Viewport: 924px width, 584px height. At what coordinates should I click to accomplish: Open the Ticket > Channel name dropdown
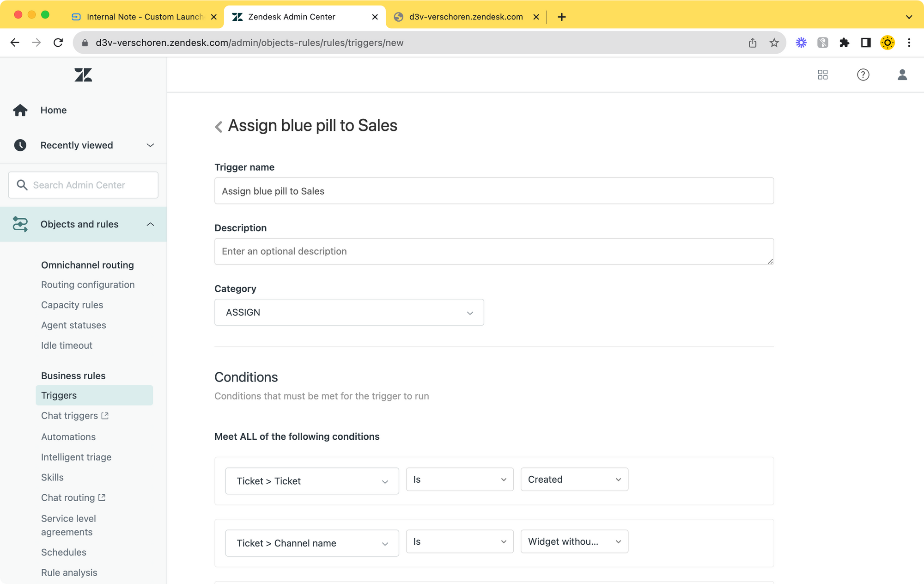[312, 543]
